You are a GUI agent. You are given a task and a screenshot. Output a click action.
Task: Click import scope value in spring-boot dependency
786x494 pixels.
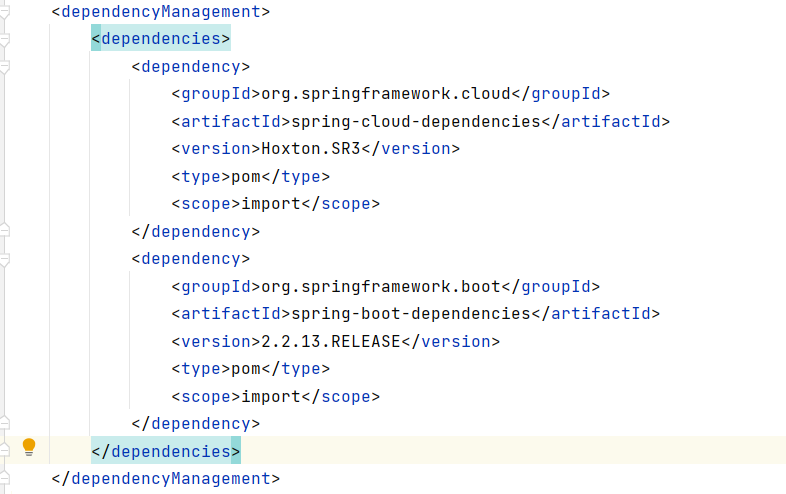click(271, 397)
